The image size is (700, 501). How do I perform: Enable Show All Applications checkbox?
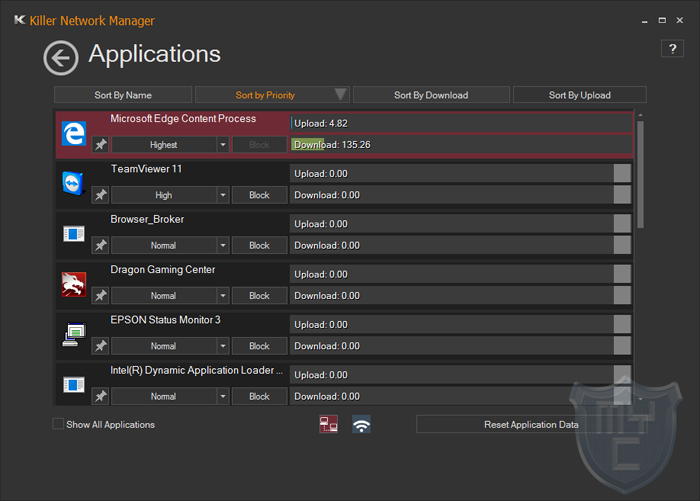[x=58, y=424]
